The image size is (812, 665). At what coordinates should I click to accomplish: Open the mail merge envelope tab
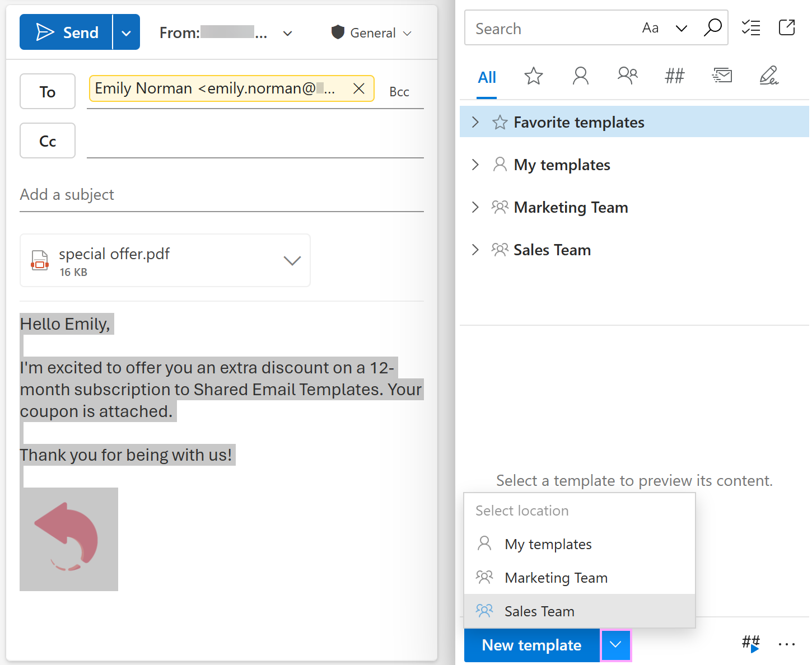click(x=722, y=76)
